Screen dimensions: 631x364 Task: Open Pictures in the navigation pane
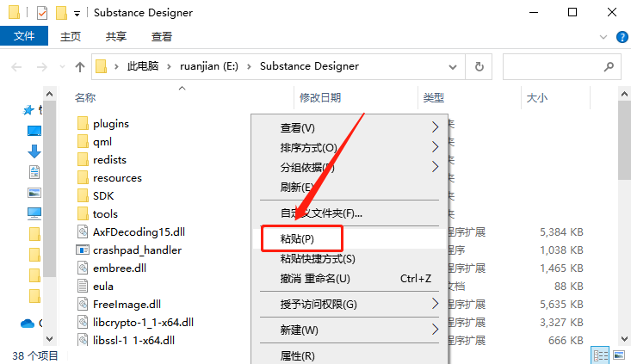tap(34, 193)
